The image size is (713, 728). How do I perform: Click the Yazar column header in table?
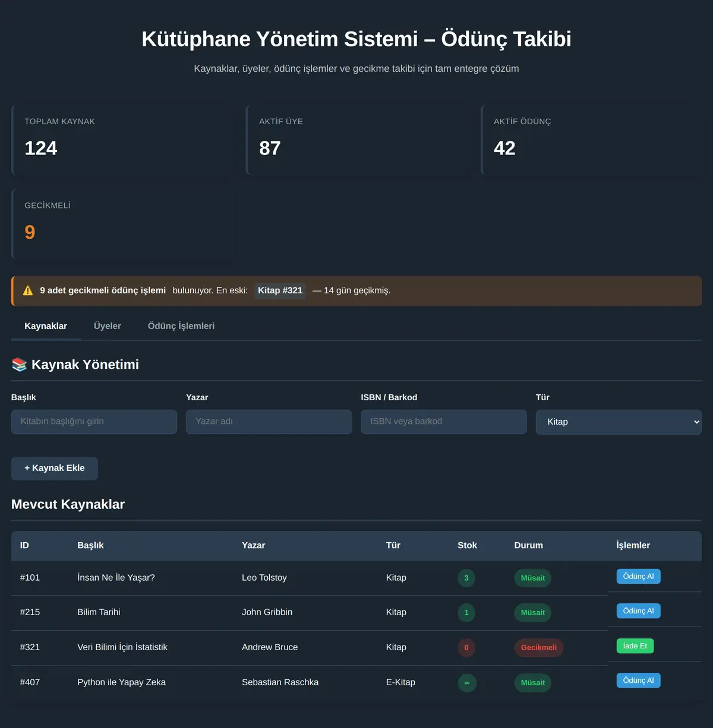click(x=253, y=545)
